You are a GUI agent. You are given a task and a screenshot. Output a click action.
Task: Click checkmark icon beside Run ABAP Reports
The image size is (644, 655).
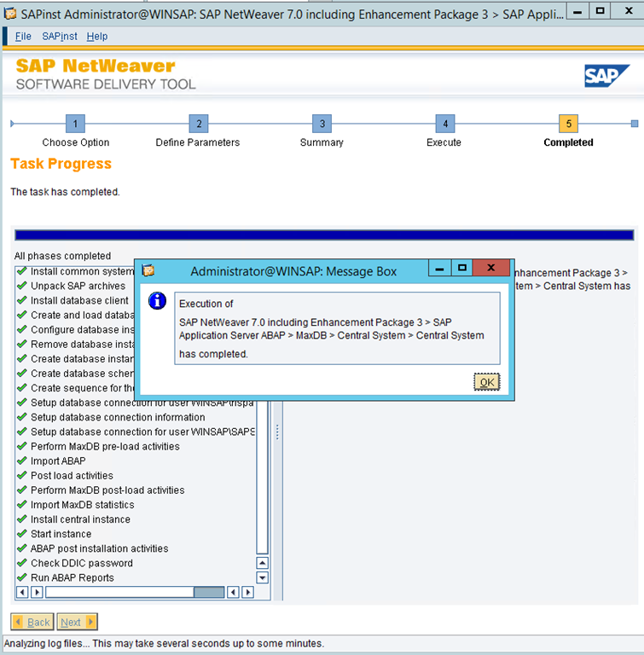click(21, 577)
